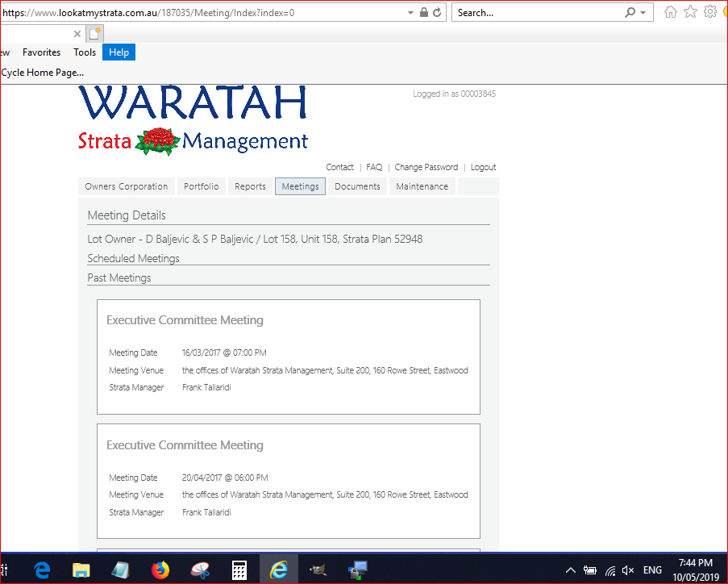
Task: Switch to Owners Corporation tab
Action: click(x=127, y=186)
